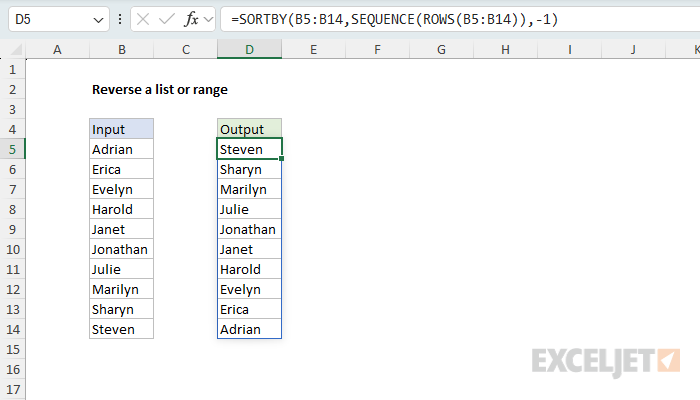
Task: Select input cell 'Steven' in column B
Action: point(121,329)
